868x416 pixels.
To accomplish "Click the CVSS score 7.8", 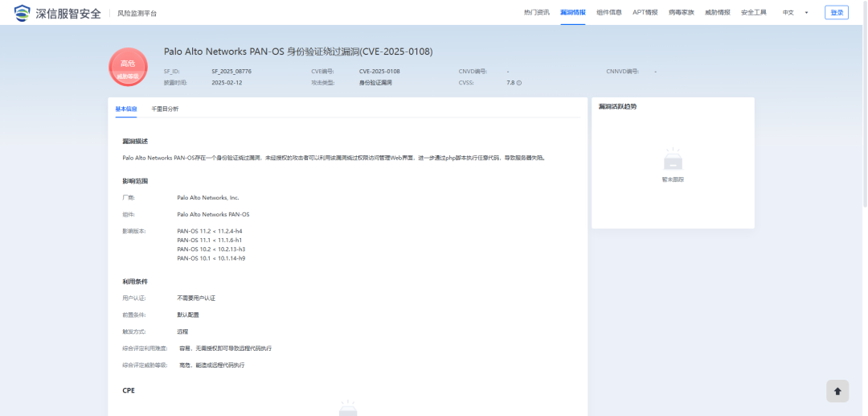I will tap(510, 83).
